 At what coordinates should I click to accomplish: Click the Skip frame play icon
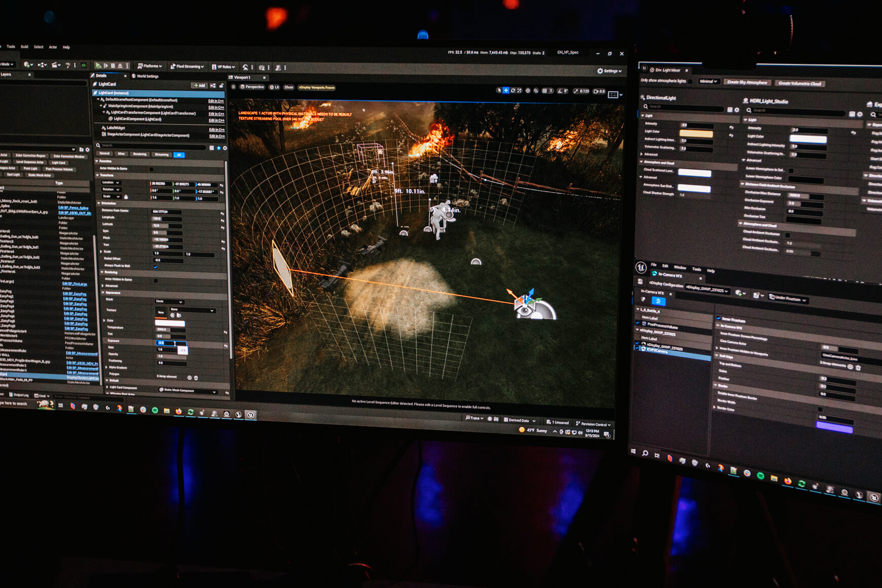tap(106, 65)
